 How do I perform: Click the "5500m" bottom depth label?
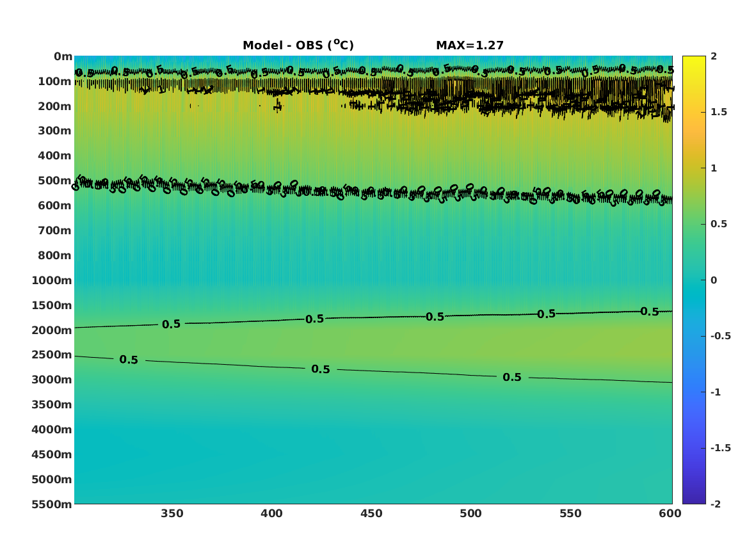click(52, 504)
